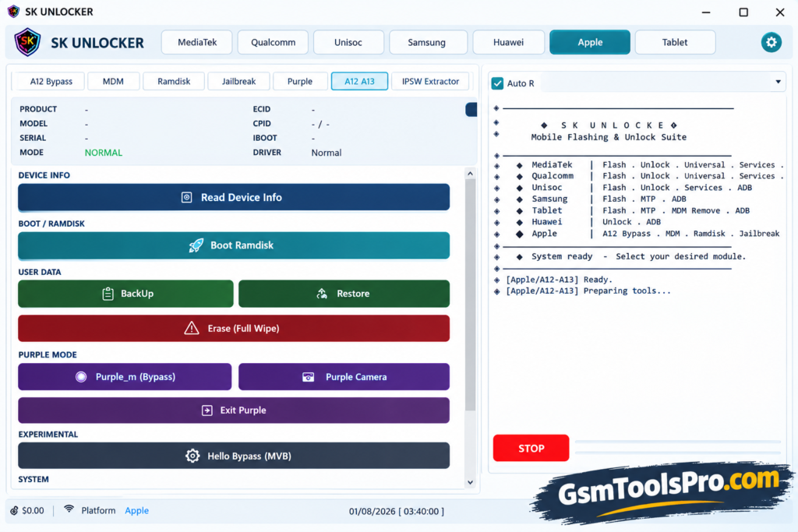Click the EXPERIMENTAL section header
The width and height of the screenshot is (798, 532).
tap(48, 435)
